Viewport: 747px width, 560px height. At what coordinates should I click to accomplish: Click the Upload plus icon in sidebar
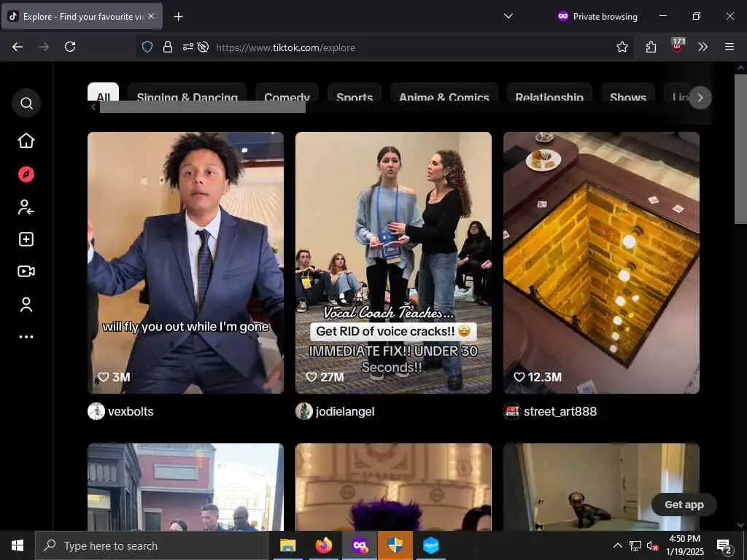[26, 239]
